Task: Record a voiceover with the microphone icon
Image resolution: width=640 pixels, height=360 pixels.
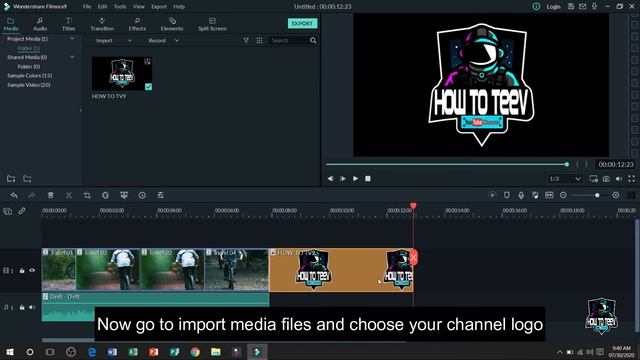Action: pyautogui.click(x=521, y=196)
